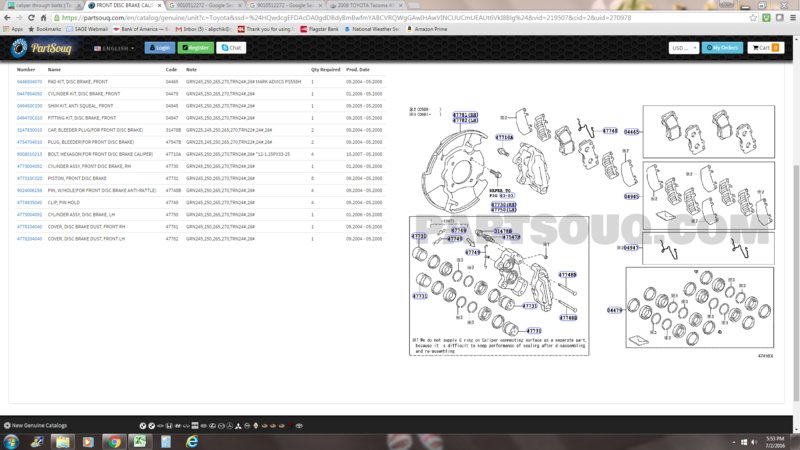Open the English language dropdown
The image size is (800, 450).
tap(114, 48)
